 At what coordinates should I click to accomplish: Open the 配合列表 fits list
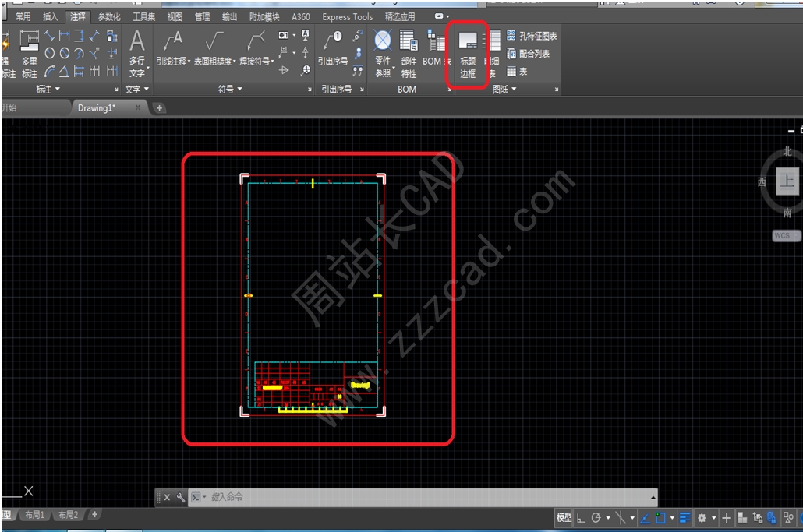528,54
